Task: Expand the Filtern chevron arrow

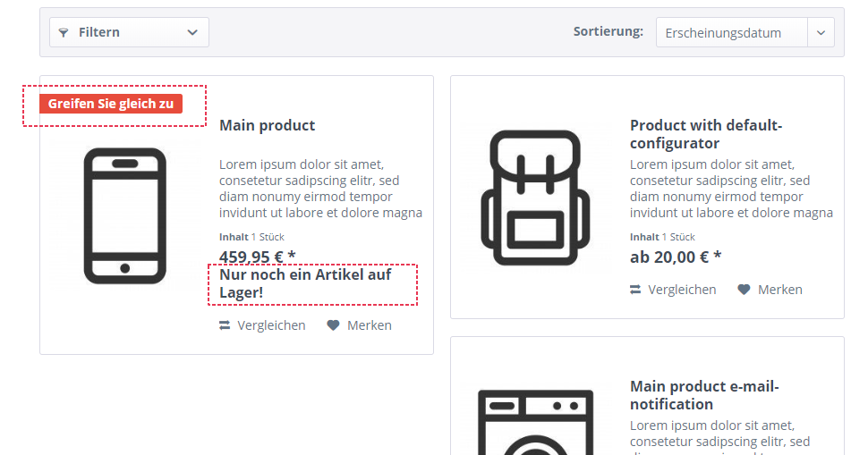Action: (192, 32)
